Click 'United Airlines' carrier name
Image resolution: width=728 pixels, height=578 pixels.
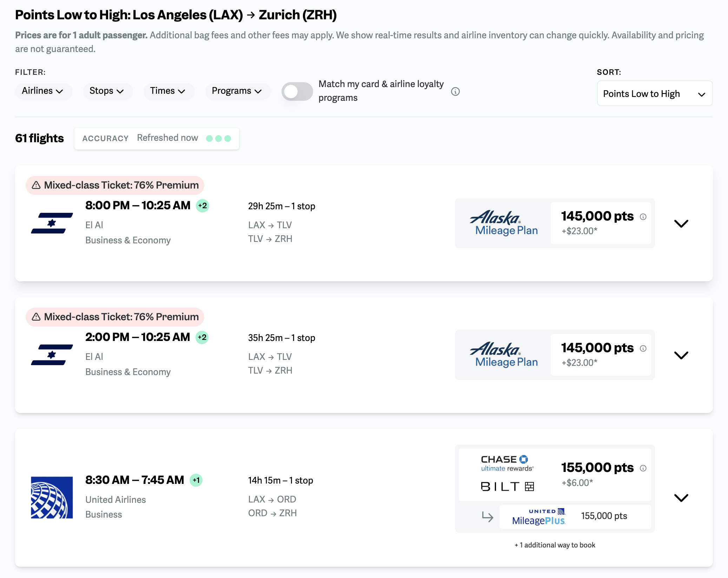115,500
